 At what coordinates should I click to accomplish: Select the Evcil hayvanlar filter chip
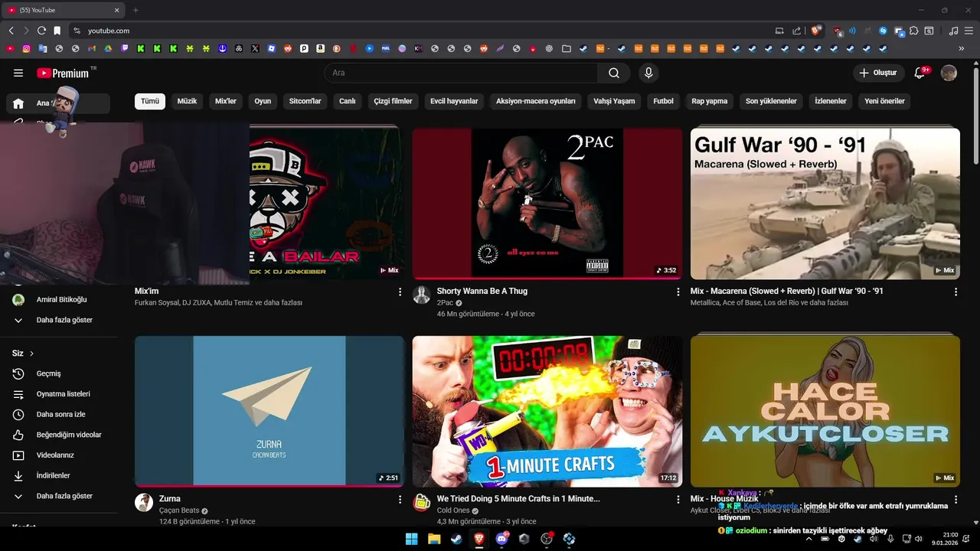(454, 101)
